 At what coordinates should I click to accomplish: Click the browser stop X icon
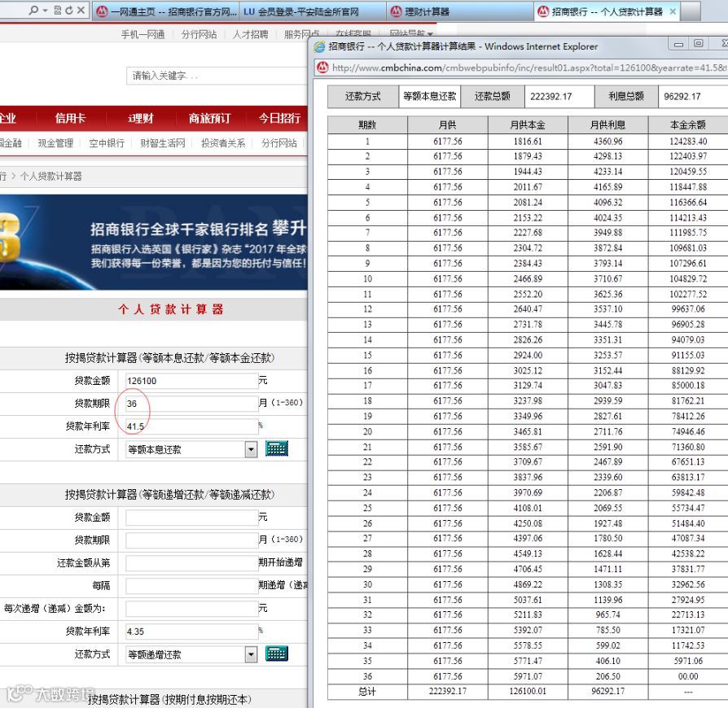coord(81,10)
